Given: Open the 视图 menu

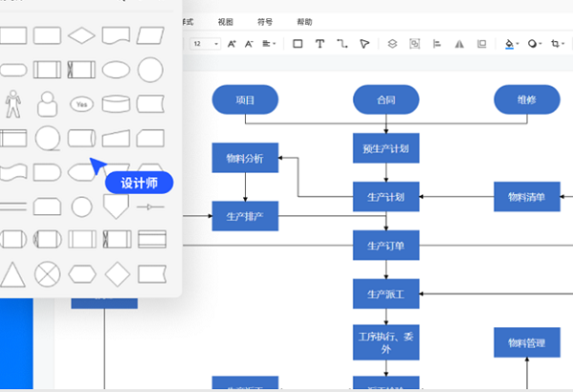Looking at the screenshot, I should (x=226, y=22).
